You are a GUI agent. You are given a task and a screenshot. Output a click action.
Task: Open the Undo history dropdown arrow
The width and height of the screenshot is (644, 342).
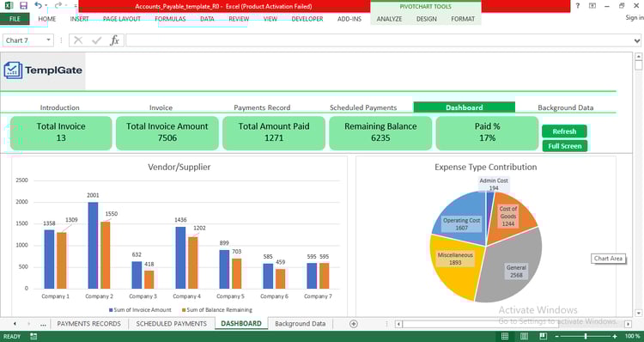46,6
